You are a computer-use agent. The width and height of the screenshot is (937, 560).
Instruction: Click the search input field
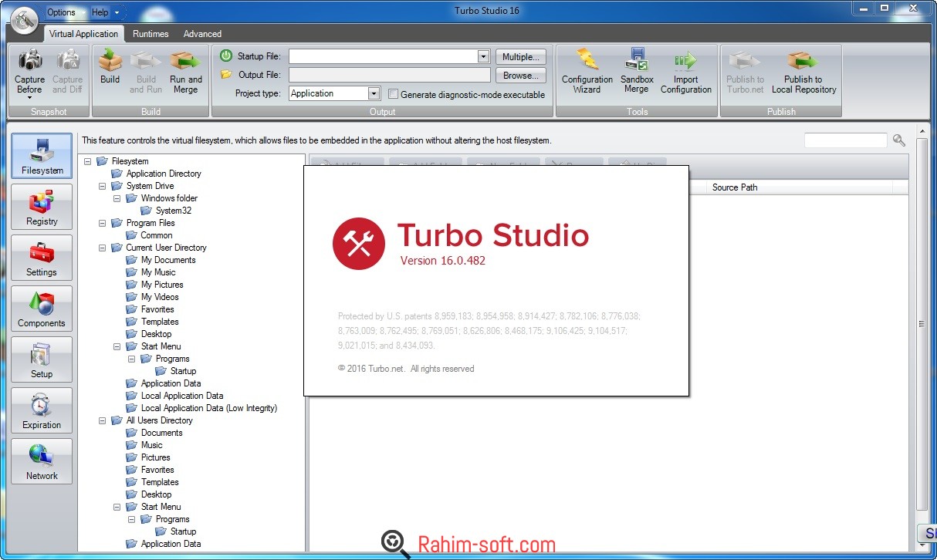coord(846,140)
